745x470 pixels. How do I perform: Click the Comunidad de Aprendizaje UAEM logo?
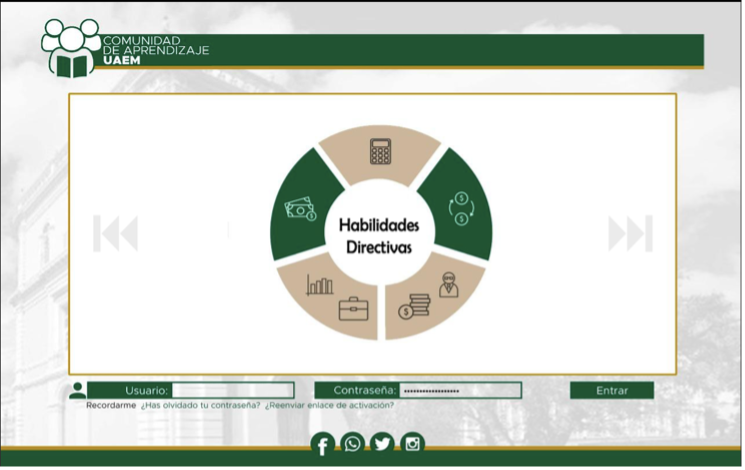72,48
